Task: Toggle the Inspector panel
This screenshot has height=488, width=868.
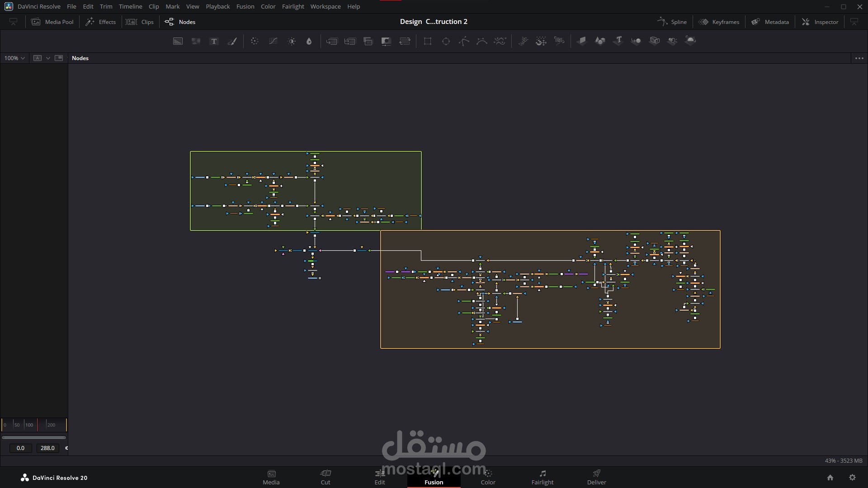Action: pos(820,22)
